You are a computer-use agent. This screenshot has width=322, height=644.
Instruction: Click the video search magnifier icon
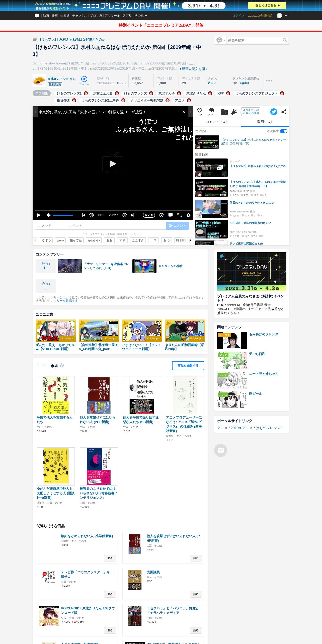285,40
